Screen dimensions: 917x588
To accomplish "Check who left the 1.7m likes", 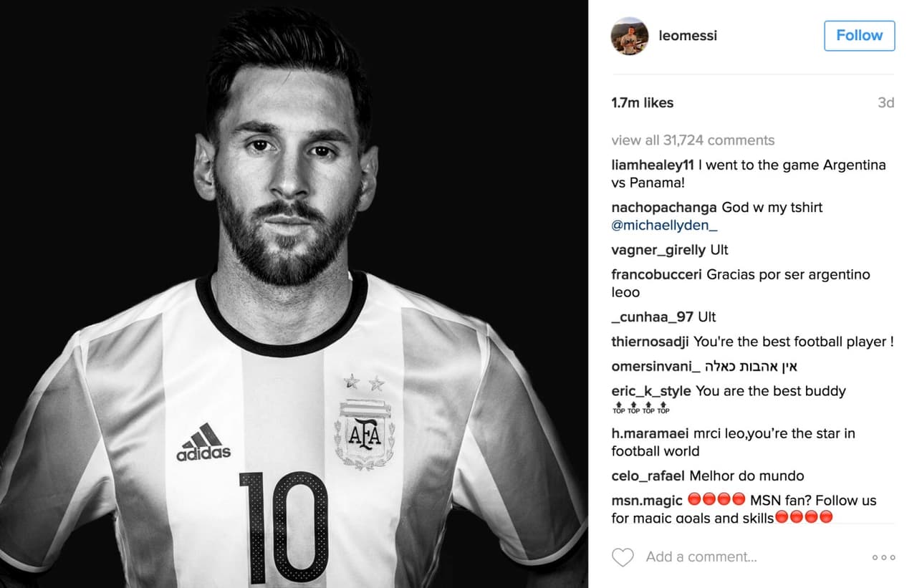I will coord(642,102).
